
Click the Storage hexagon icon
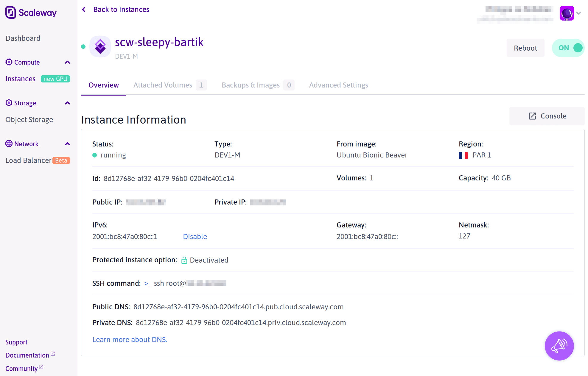pos(9,103)
